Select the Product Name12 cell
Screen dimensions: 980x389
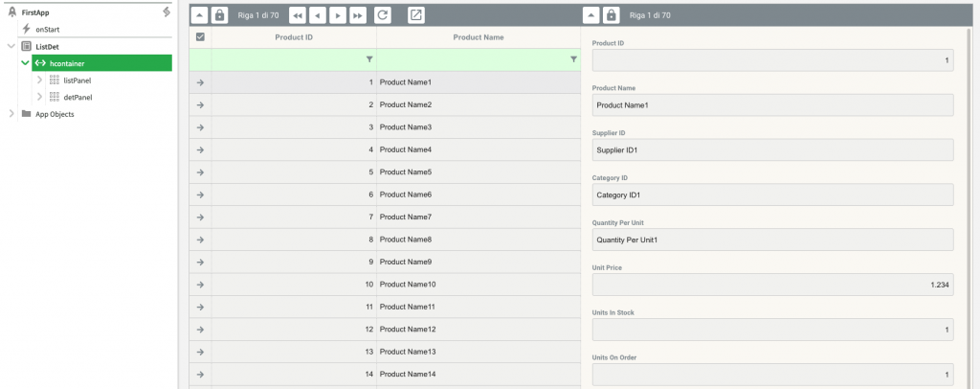[479, 330]
